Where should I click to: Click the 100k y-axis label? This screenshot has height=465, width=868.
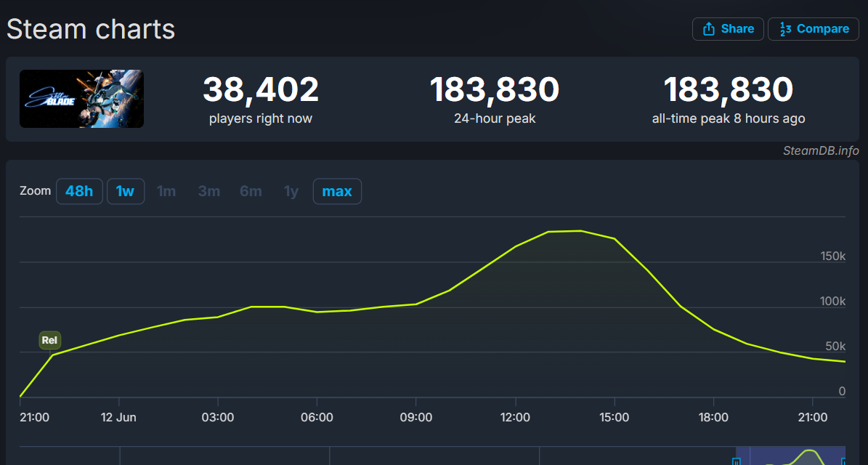[x=832, y=301]
